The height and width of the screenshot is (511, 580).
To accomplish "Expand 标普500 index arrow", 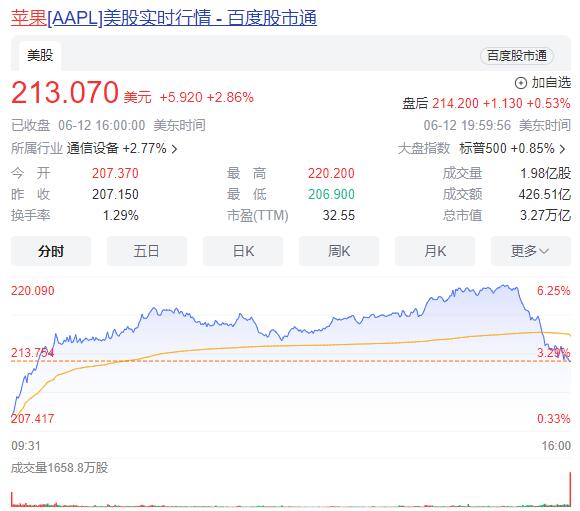I will tap(562, 149).
